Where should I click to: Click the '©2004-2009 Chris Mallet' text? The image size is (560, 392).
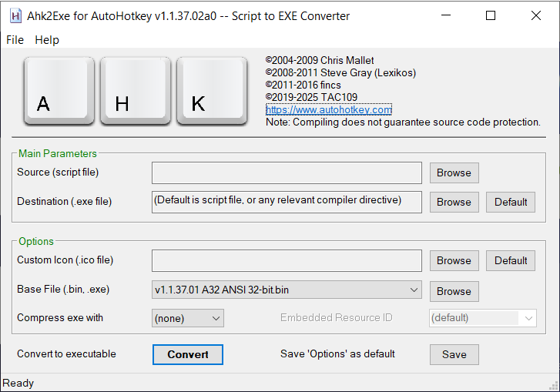[x=320, y=60]
